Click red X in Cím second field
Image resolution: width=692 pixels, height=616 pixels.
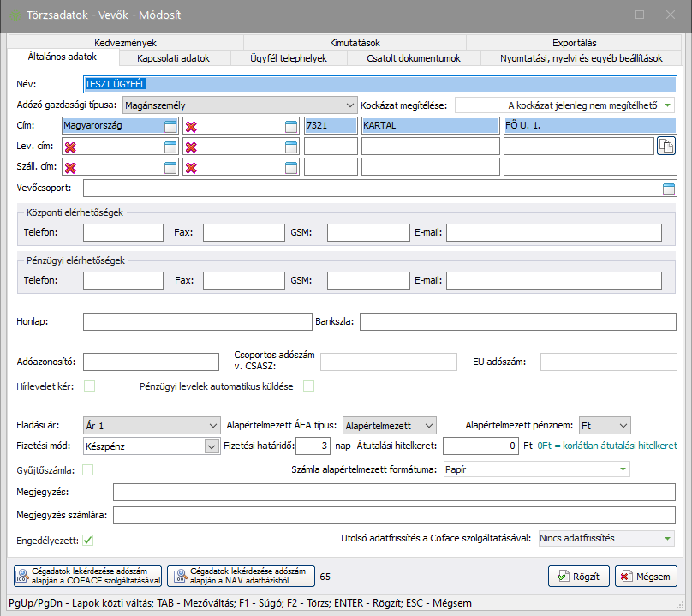pyautogui.click(x=192, y=126)
